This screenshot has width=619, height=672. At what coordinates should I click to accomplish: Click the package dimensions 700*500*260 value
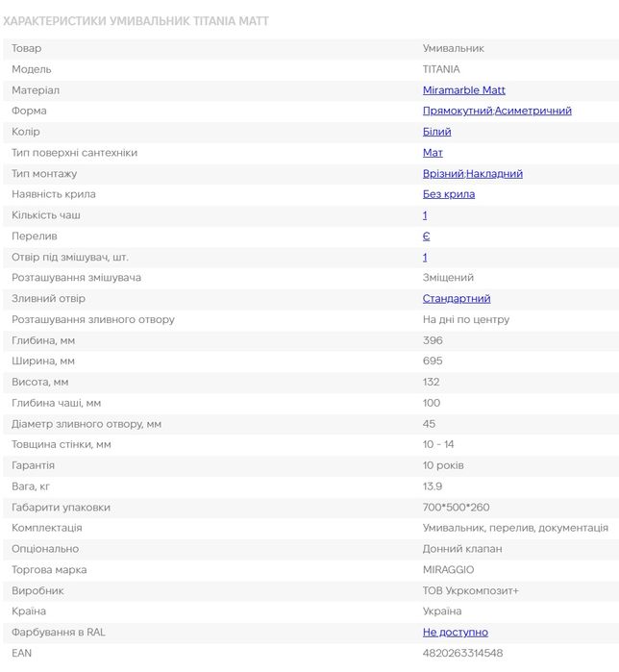[x=457, y=508]
